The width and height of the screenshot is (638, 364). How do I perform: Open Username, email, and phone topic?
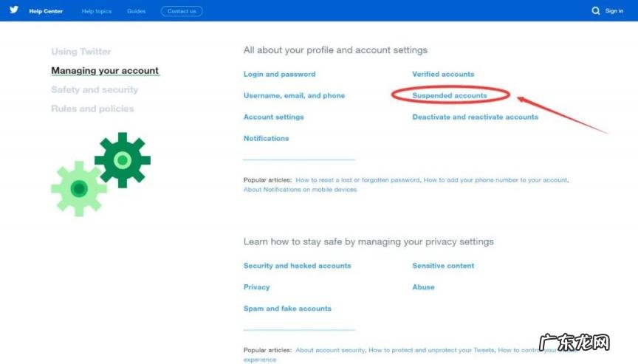coord(294,95)
